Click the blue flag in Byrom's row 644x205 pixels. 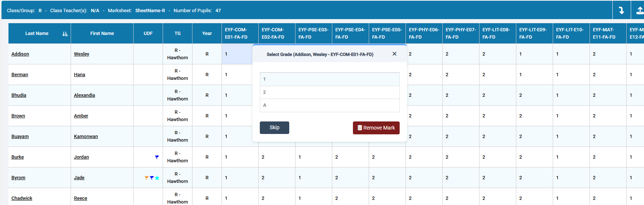coord(152,178)
